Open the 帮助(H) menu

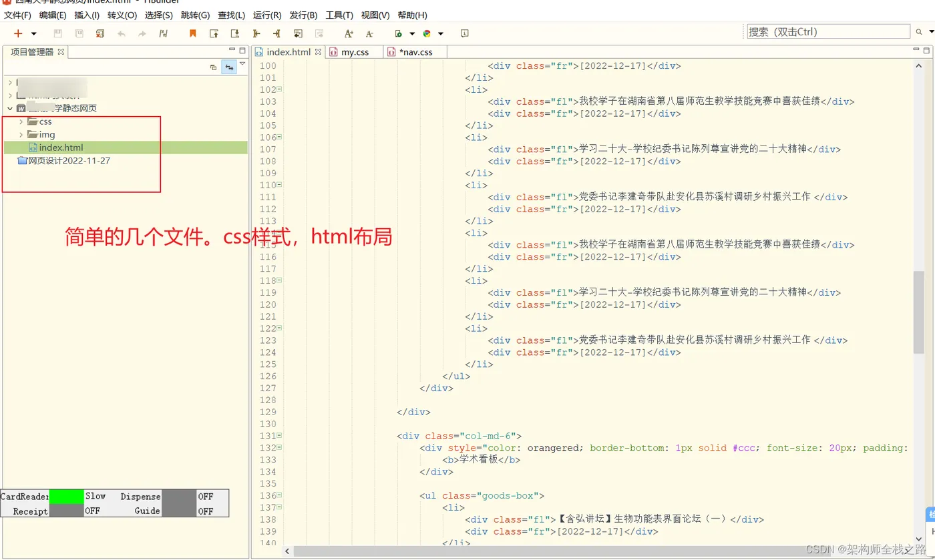pyautogui.click(x=412, y=15)
